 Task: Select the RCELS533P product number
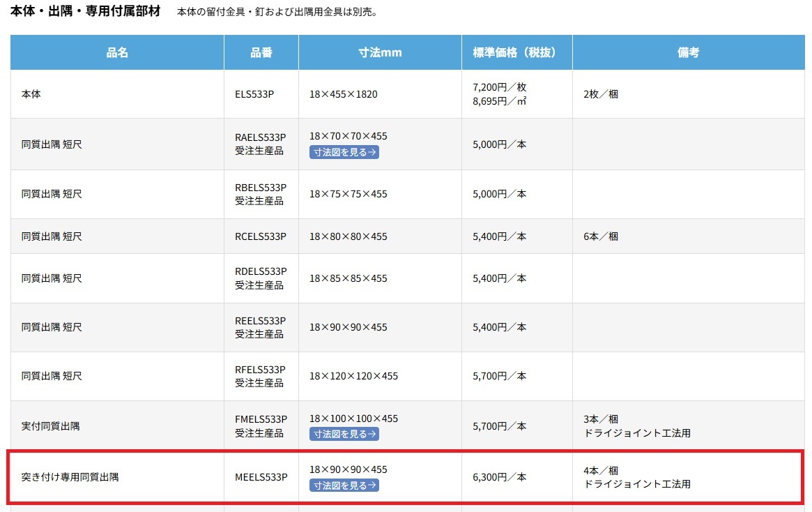(261, 236)
